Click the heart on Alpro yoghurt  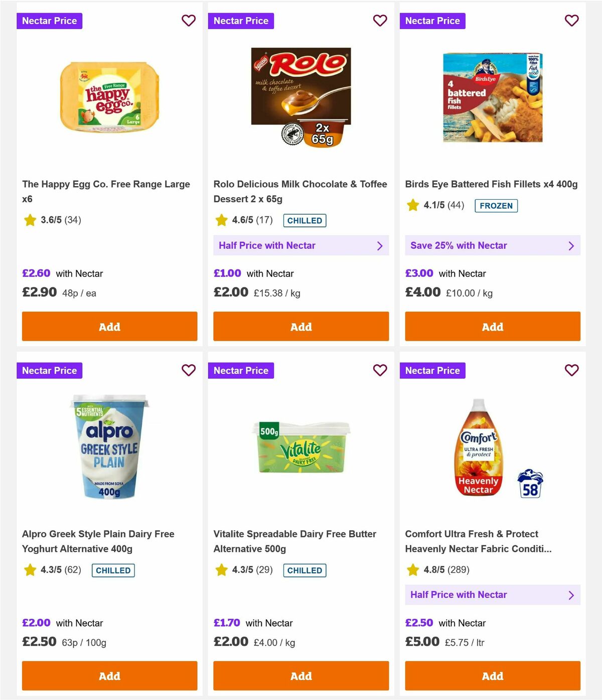click(x=189, y=370)
